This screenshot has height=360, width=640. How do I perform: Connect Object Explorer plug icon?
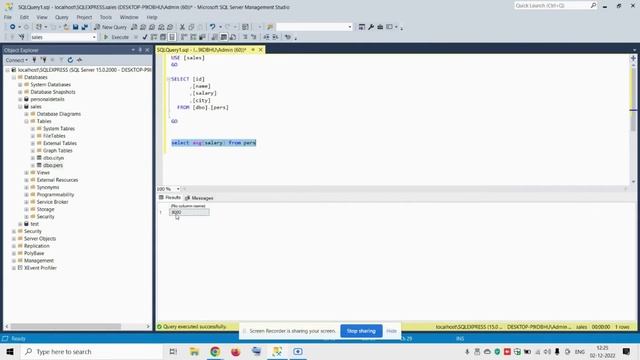click(x=34, y=60)
